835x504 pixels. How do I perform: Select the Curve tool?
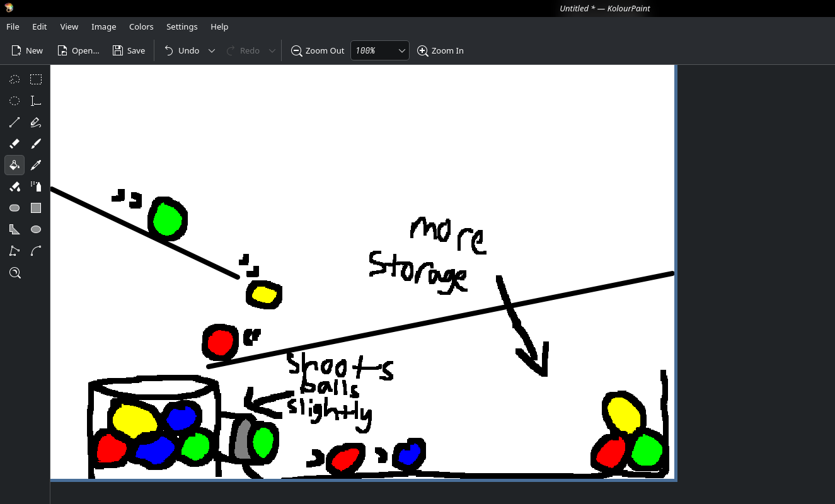pyautogui.click(x=36, y=251)
